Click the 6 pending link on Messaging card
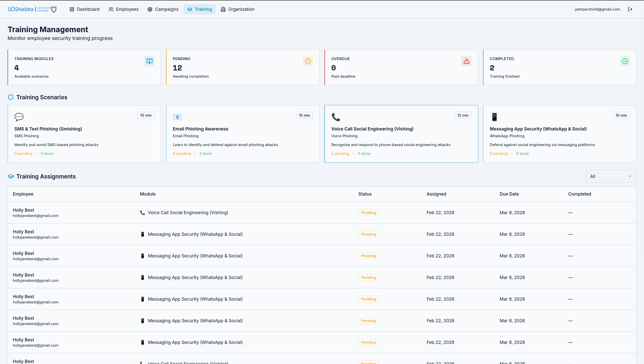 499,154
